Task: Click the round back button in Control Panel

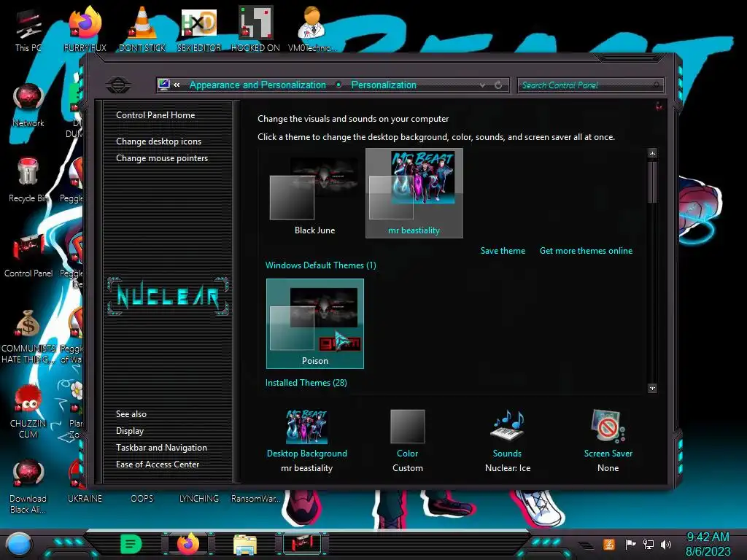Action: pos(118,85)
